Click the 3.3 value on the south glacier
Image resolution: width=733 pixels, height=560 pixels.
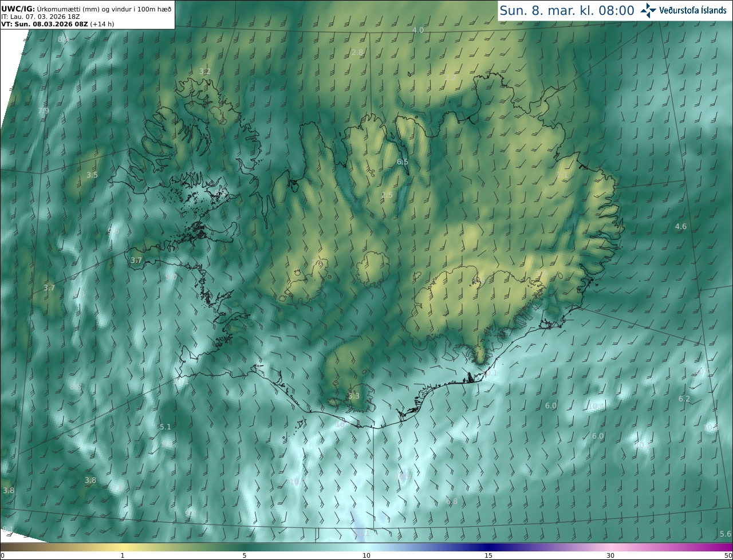click(354, 396)
